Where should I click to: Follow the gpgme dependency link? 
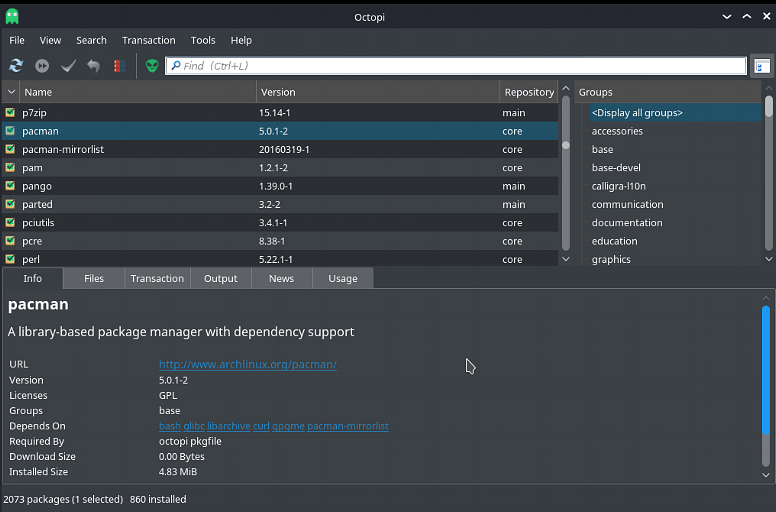(288, 426)
